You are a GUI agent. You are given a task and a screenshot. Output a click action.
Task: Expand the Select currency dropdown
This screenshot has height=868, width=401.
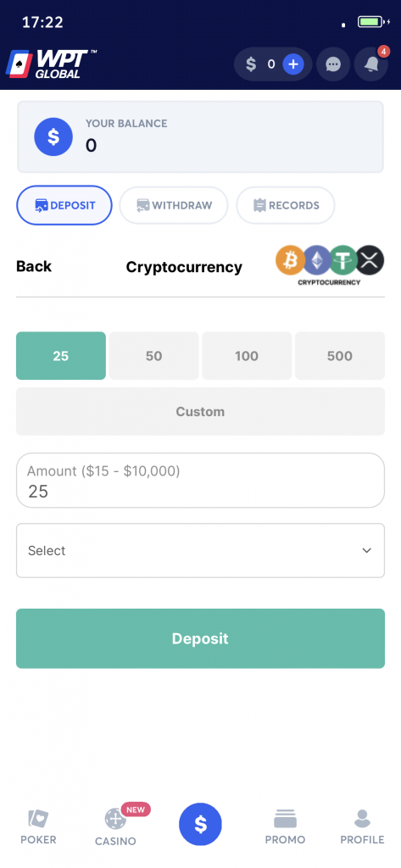pyautogui.click(x=200, y=550)
